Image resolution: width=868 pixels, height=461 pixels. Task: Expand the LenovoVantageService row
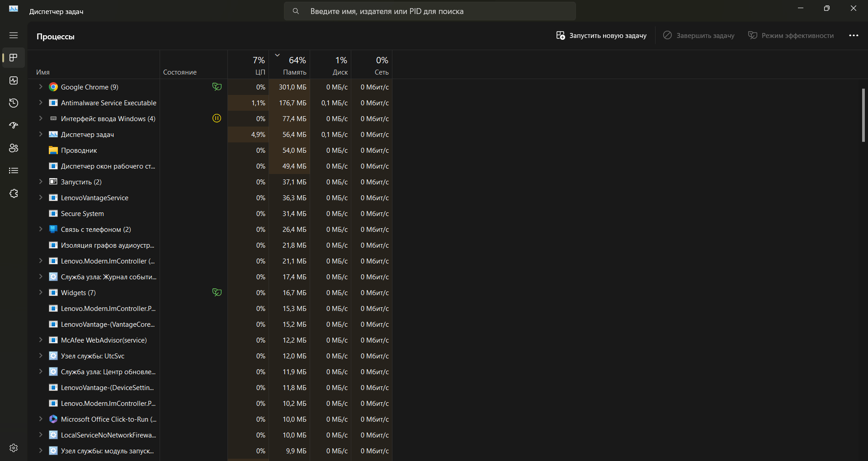click(41, 198)
